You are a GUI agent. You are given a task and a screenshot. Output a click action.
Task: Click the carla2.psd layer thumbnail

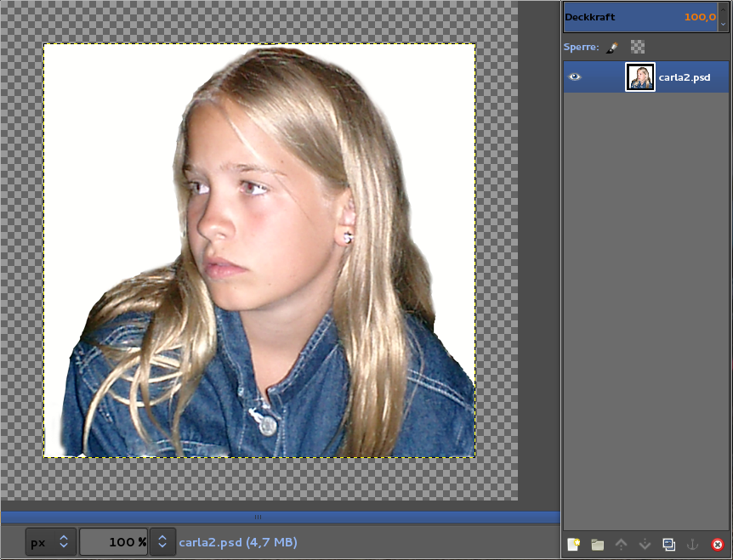pyautogui.click(x=639, y=77)
